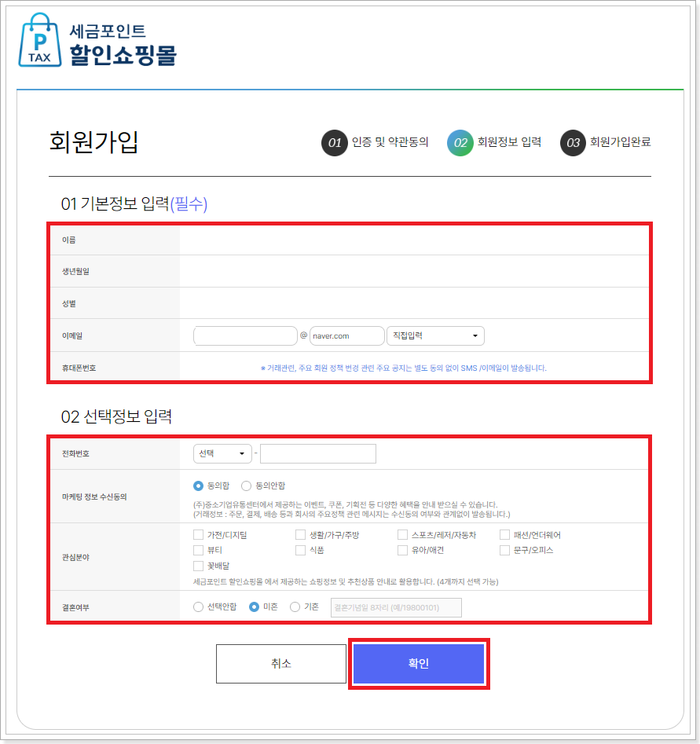
Task: Check the 식품 interest checkbox
Action: pos(300,550)
